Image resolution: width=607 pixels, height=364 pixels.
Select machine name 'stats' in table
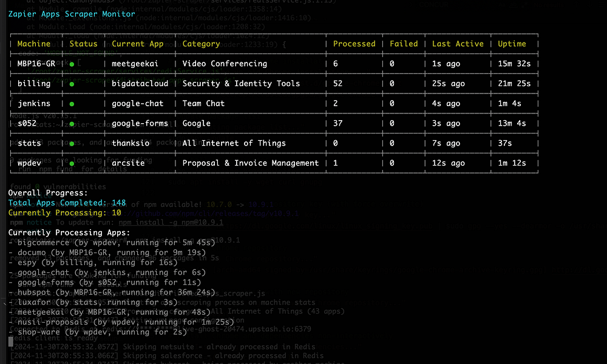29,143
